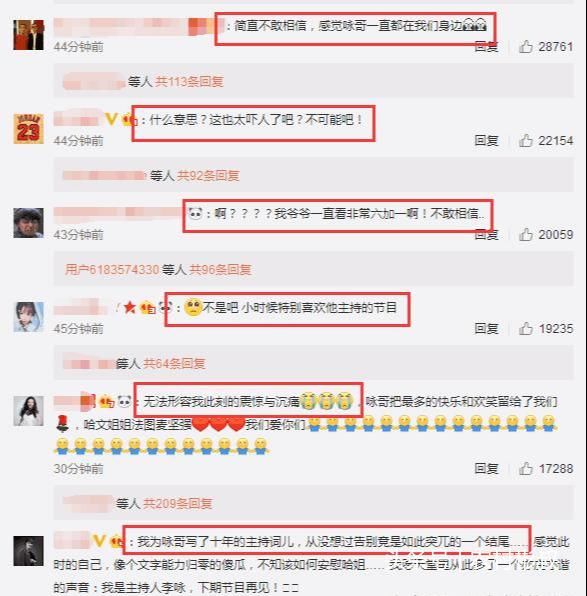The height and width of the screenshot is (596, 587).
Task: Click 回复 on the 22154-likes comment
Action: (x=486, y=141)
